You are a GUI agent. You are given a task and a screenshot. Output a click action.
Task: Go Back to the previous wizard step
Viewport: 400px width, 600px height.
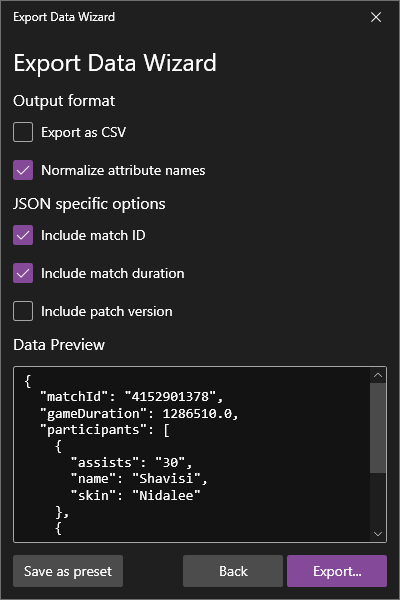pos(233,571)
